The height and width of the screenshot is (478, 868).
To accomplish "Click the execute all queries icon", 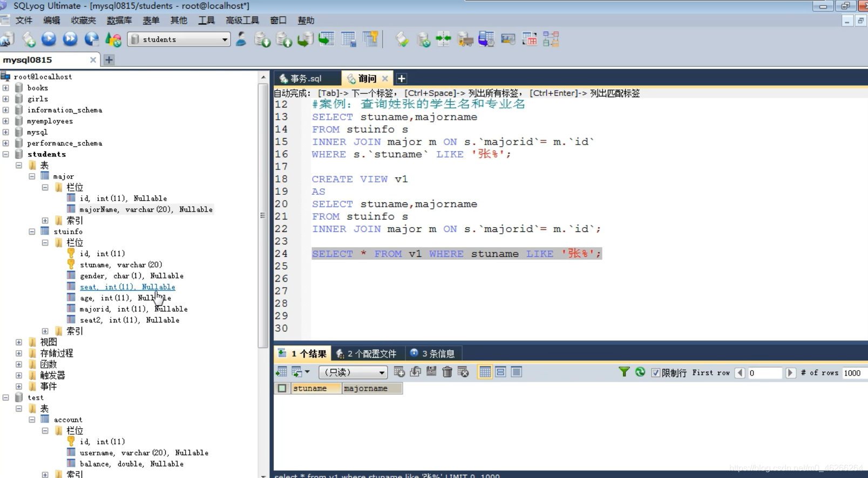I will 70,39.
